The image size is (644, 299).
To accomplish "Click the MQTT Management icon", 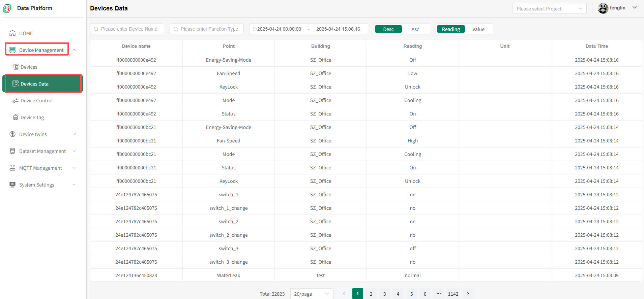I will 12,168.
